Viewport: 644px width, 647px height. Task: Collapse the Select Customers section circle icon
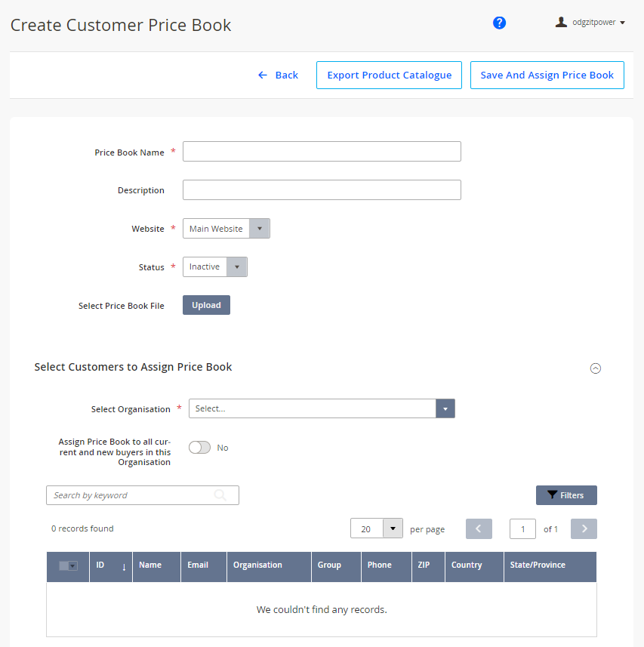[x=596, y=368]
